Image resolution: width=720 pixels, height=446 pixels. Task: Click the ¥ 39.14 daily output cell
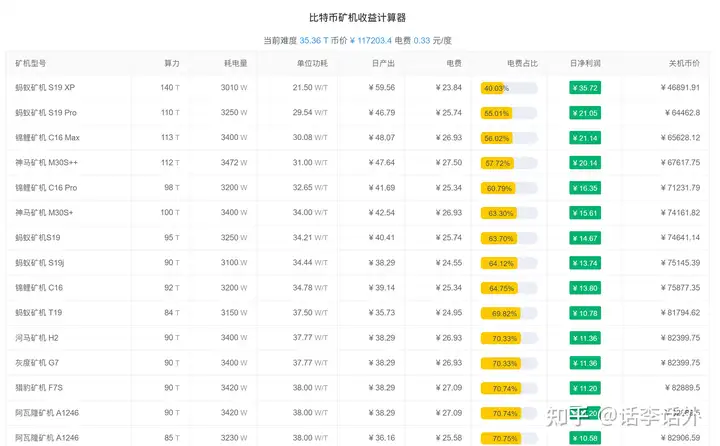pyautogui.click(x=382, y=288)
